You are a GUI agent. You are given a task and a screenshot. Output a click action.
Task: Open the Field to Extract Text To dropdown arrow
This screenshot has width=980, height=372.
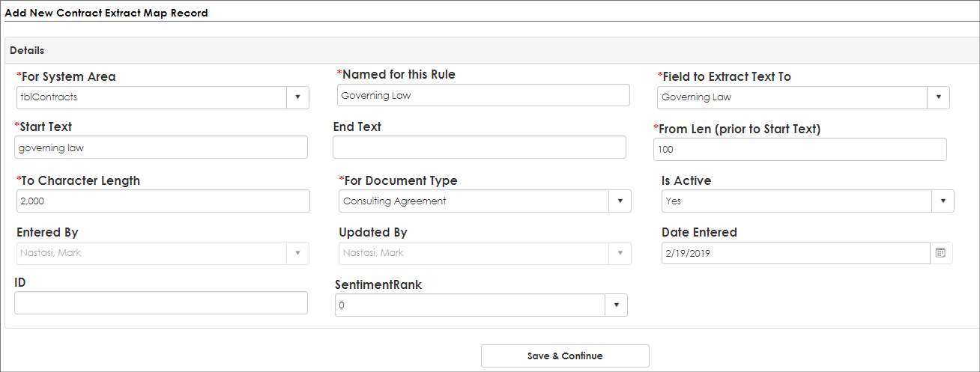938,97
